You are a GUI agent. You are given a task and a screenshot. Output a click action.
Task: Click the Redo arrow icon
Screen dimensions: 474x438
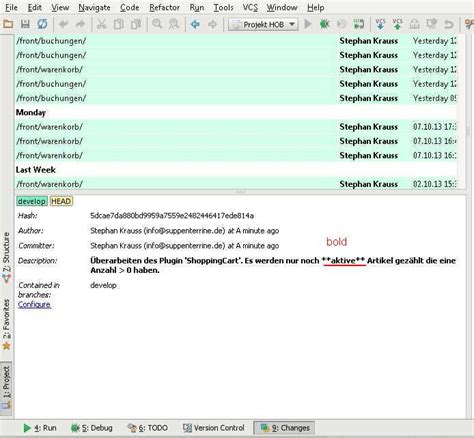[x=80, y=24]
